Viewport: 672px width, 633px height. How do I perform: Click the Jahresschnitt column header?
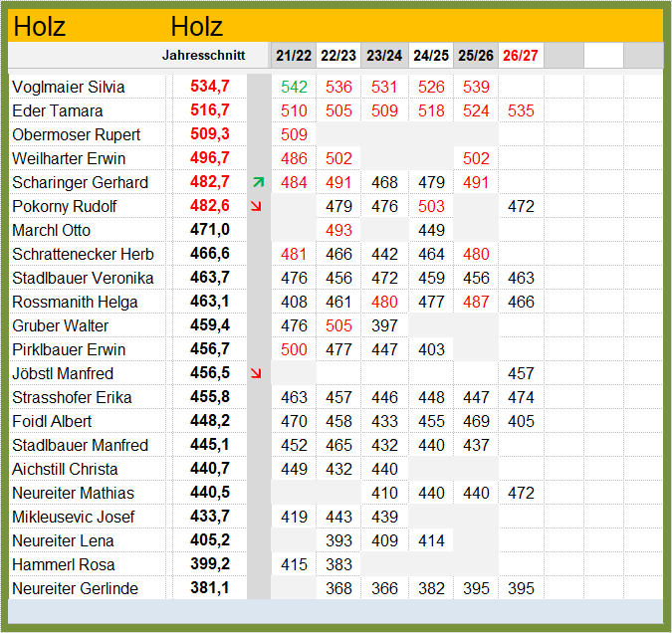click(203, 56)
